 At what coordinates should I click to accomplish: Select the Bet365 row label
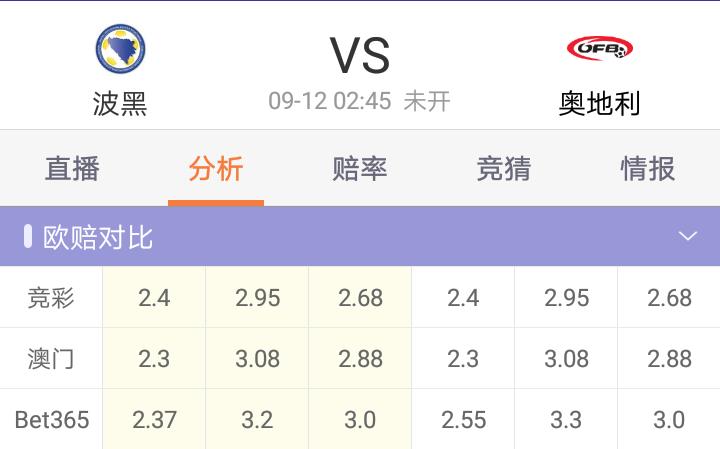click(51, 420)
